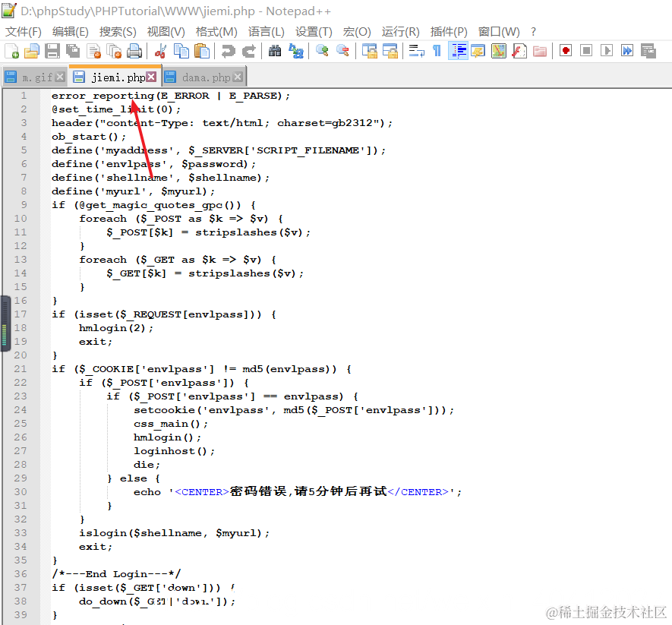672x625 pixels.
Task: Place cursor on 'ob_start();' line
Action: coord(89,137)
